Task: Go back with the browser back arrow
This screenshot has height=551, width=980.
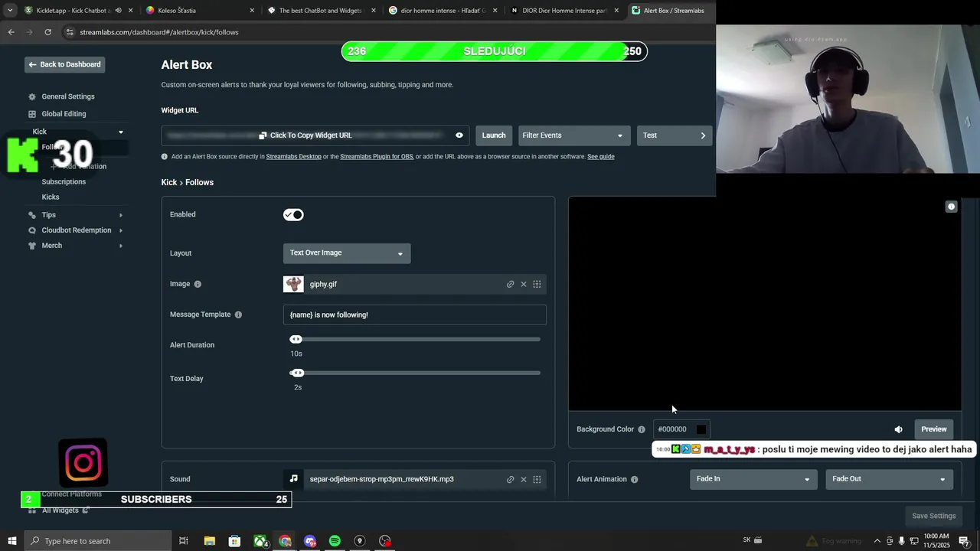Action: [x=11, y=32]
